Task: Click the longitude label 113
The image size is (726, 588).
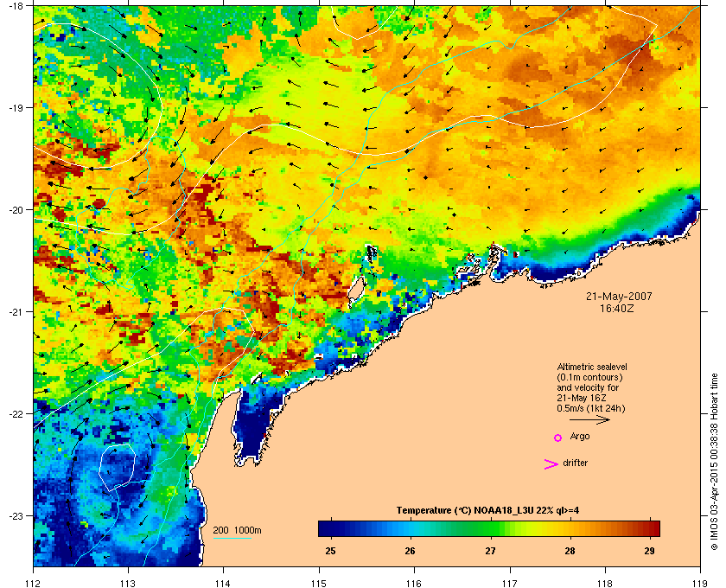Action: point(128,584)
